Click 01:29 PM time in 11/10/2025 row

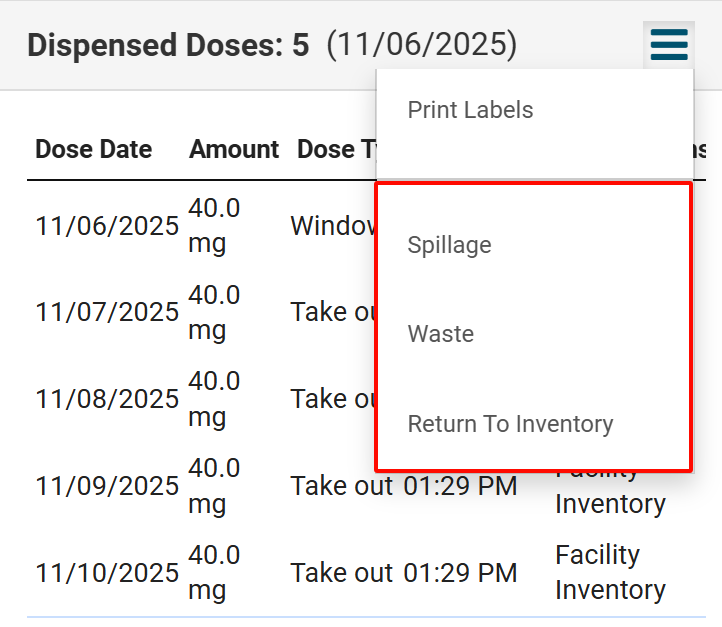[460, 573]
